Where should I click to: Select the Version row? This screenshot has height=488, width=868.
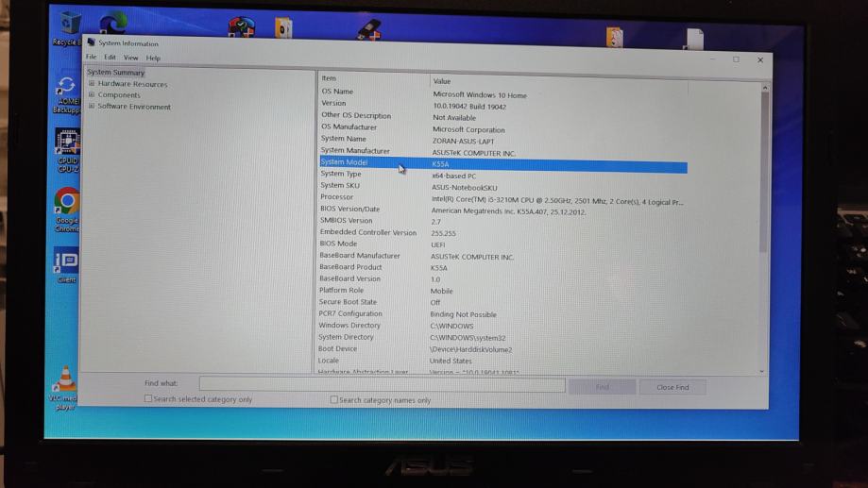[503, 105]
